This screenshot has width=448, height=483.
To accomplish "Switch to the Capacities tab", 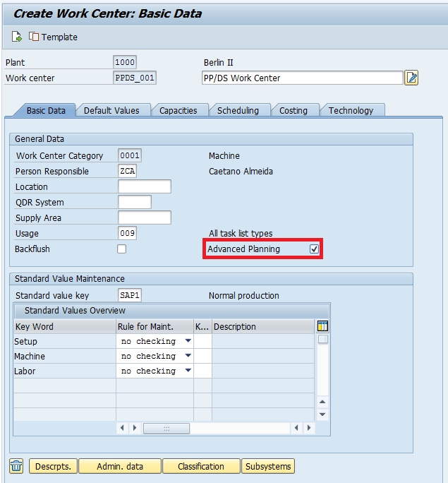I will click(x=178, y=110).
